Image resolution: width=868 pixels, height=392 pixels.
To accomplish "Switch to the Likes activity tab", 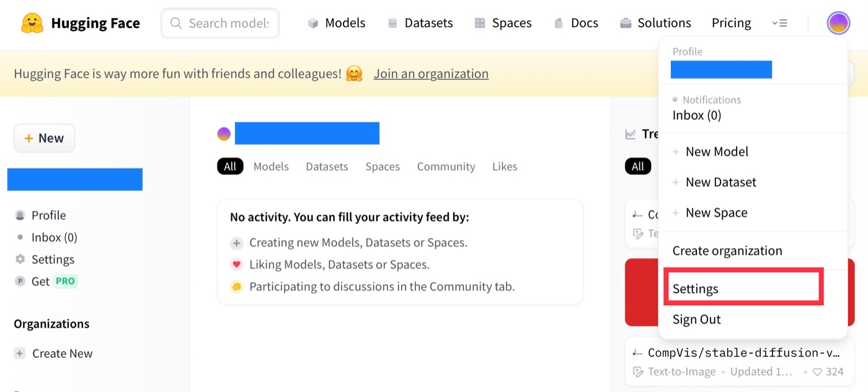I will click(505, 166).
